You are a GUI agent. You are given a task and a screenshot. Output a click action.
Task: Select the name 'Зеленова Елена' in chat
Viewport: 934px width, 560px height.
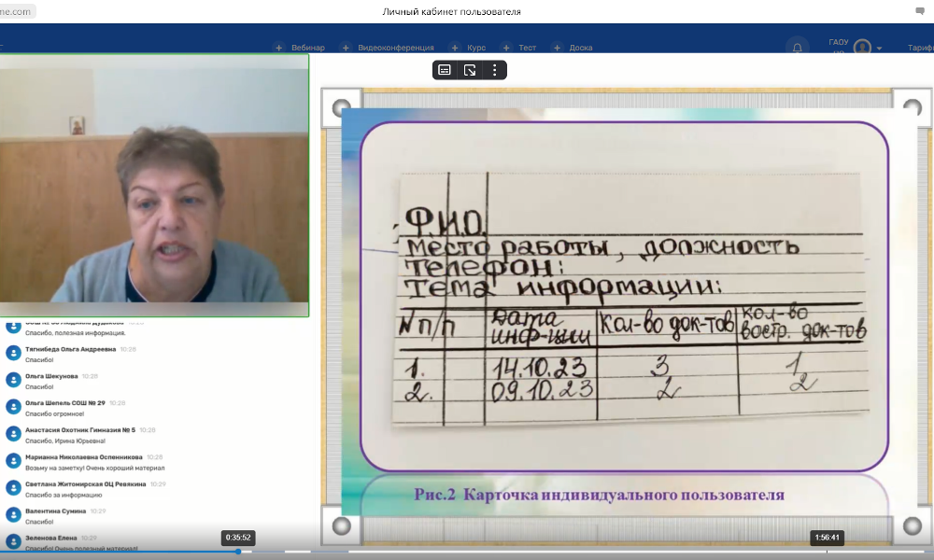[51, 538]
